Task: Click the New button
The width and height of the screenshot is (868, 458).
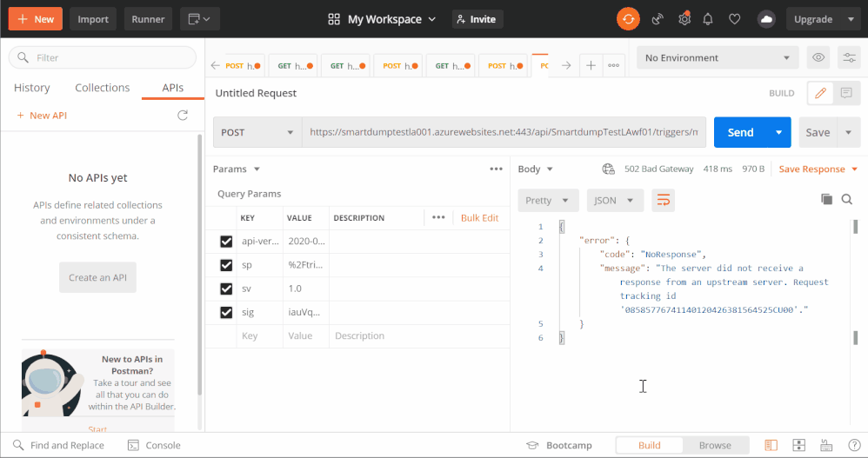Action: pos(36,19)
